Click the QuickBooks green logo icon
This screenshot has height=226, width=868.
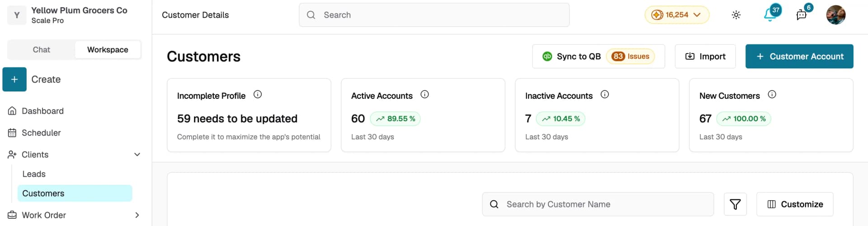pos(547,56)
